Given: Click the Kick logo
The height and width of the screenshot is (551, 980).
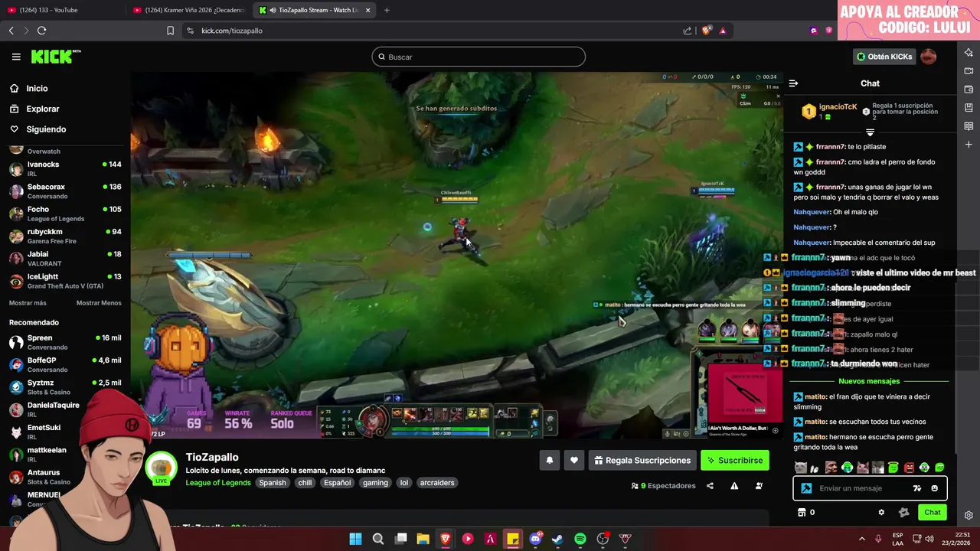Looking at the screenshot, I should point(55,57).
